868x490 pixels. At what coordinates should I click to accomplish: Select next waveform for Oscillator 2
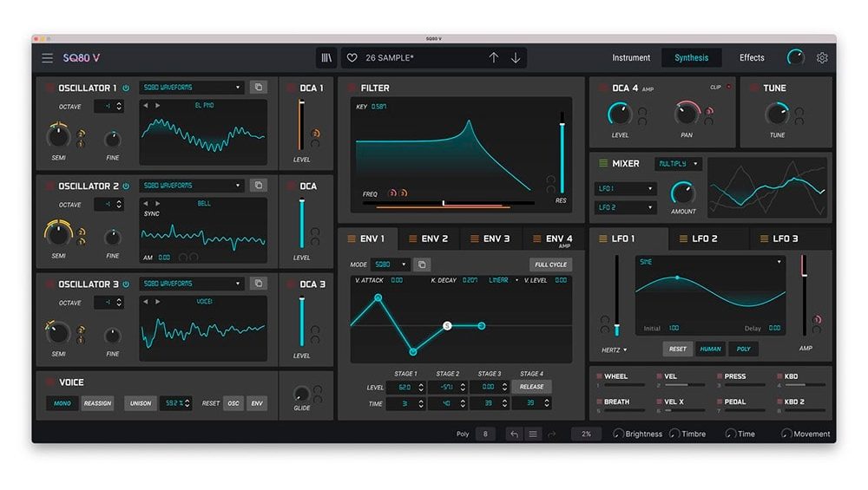tap(158, 204)
